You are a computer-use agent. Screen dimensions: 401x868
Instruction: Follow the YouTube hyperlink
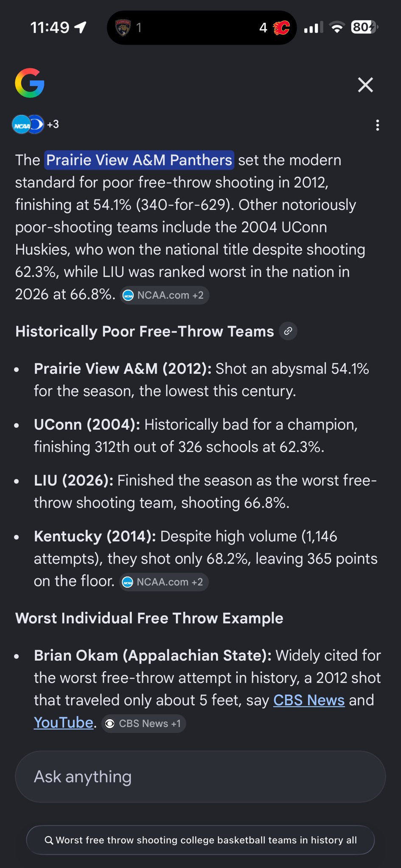coord(64,723)
